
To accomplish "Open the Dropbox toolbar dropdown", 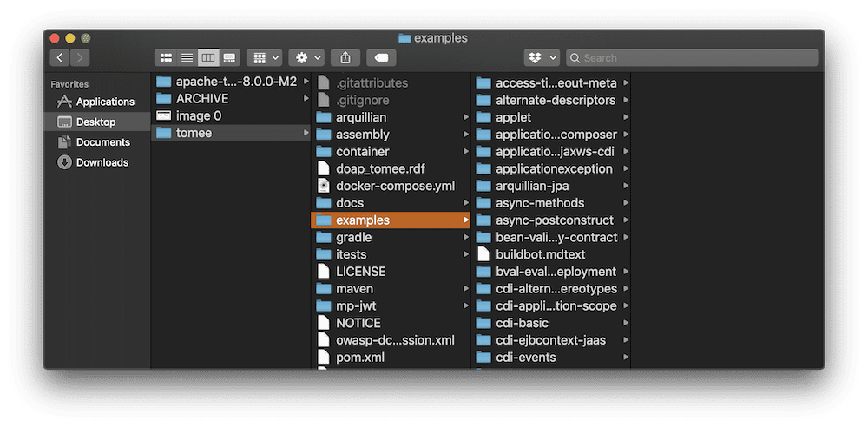I will pos(542,57).
